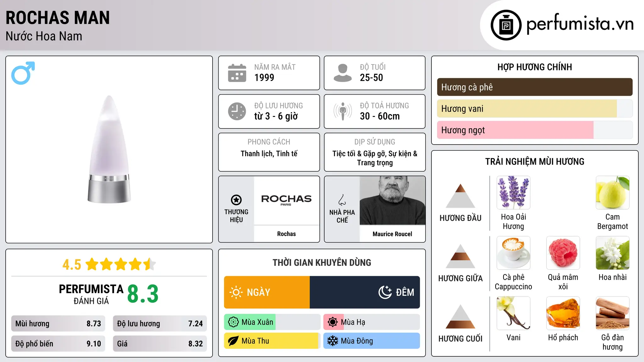
Task: Select the Cam Bergamot fruit image
Action: [613, 193]
